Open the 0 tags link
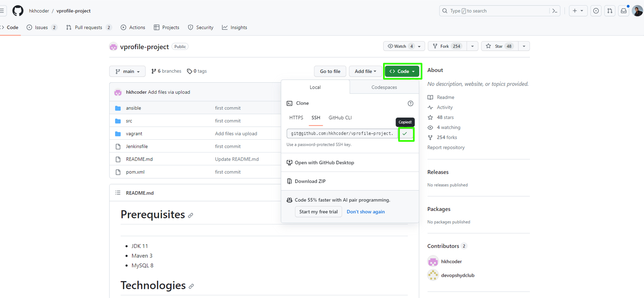Screen dimensions: 644x298 click(197, 71)
